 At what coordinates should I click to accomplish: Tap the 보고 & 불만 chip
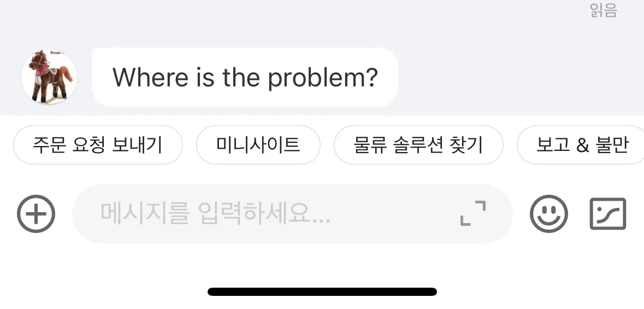click(x=580, y=145)
